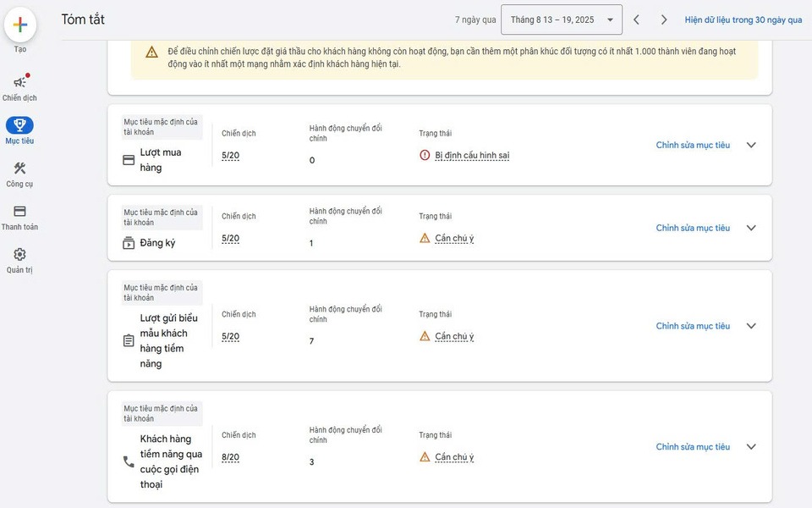Go to next date range arrow

pyautogui.click(x=664, y=19)
